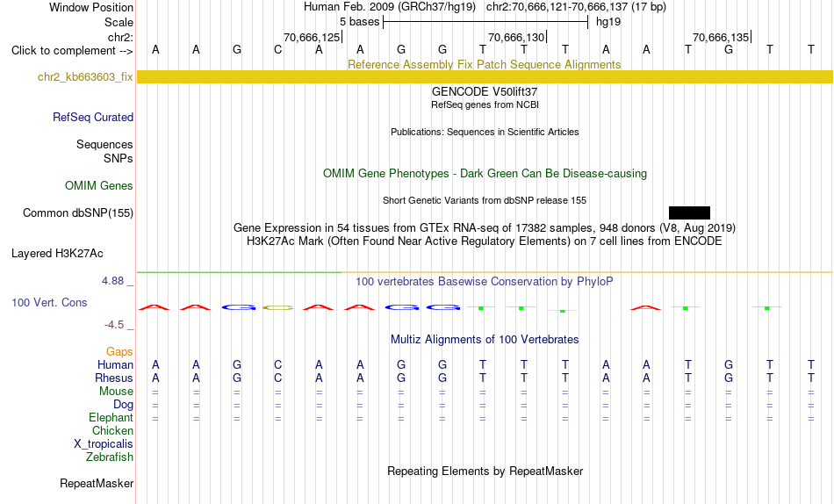This screenshot has height=504, width=834.
Task: Click 'Publications: Sequences in Scientific Articles' title
Action: (x=485, y=132)
